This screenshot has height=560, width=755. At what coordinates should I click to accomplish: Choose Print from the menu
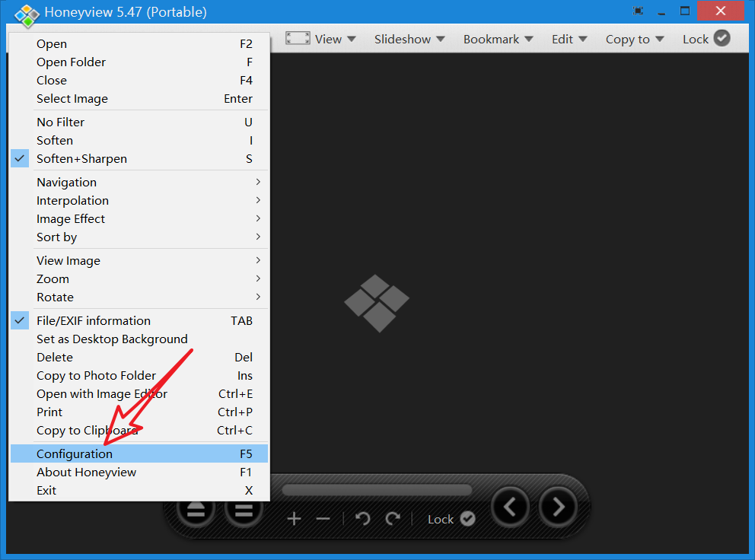(x=139, y=412)
